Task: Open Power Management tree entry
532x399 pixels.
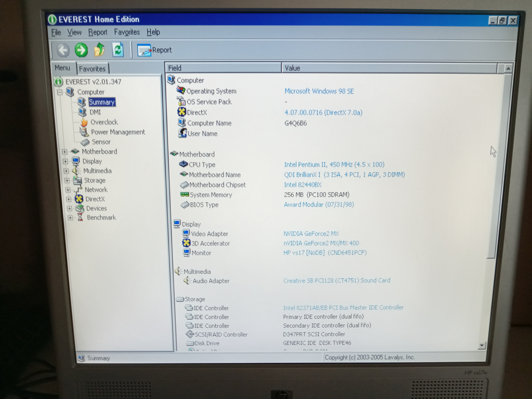Action: point(118,132)
